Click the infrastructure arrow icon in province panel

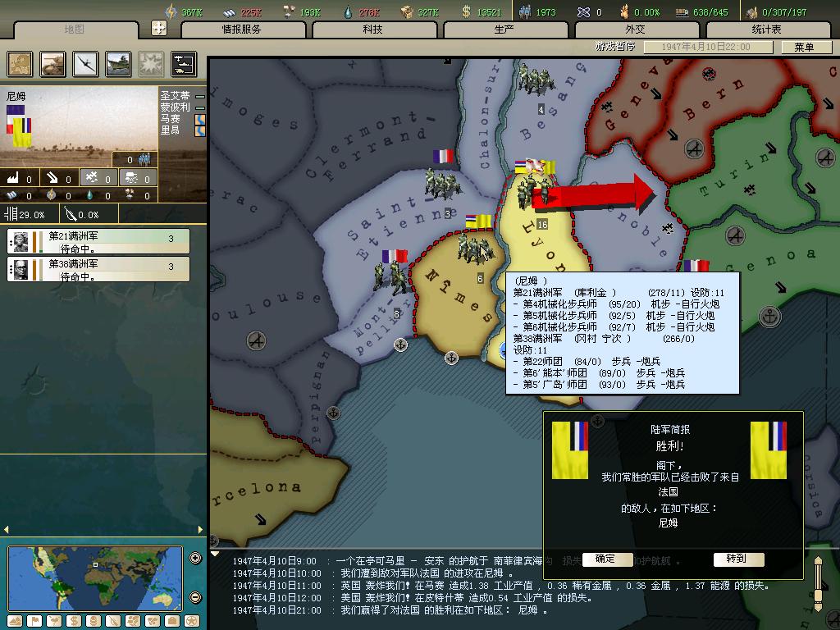pos(52,177)
